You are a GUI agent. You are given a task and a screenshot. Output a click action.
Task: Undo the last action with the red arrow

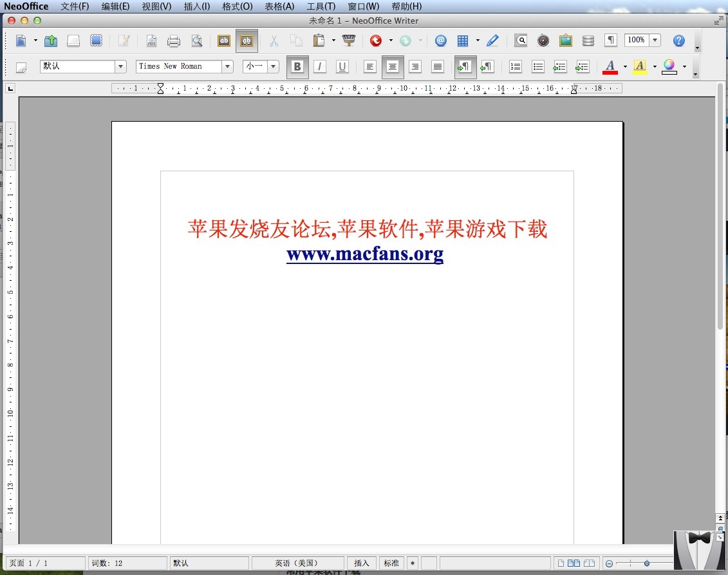point(376,41)
